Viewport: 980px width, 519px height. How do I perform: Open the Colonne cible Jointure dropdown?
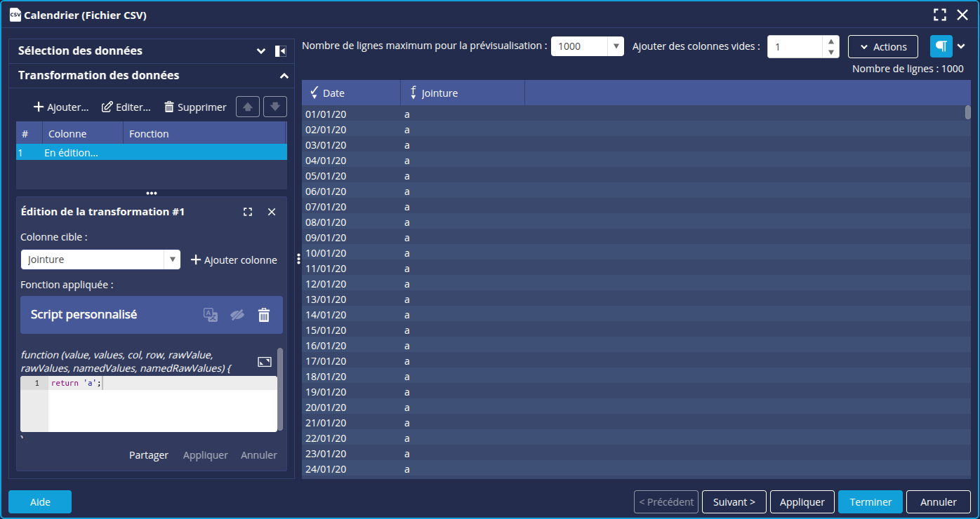172,259
